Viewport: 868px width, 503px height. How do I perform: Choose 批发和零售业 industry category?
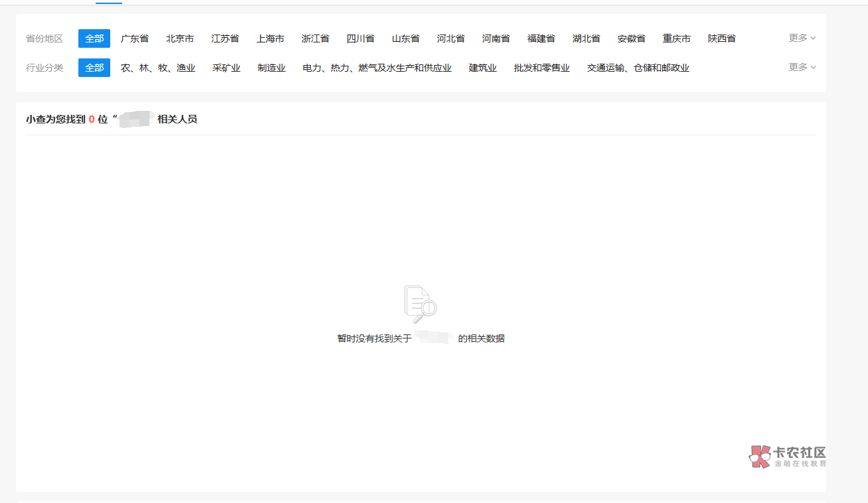tap(542, 68)
